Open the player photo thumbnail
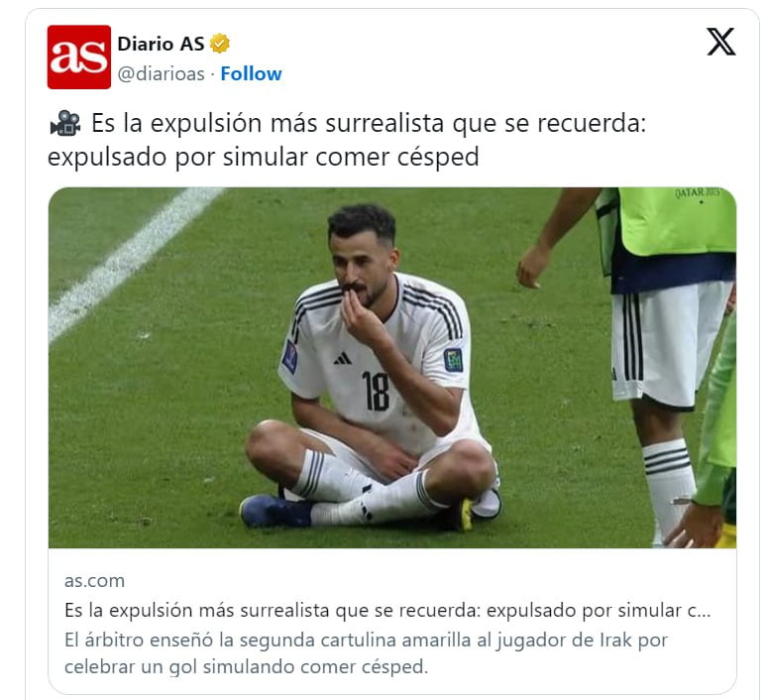Screen dimensions: 769x700 pyautogui.click(x=392, y=368)
